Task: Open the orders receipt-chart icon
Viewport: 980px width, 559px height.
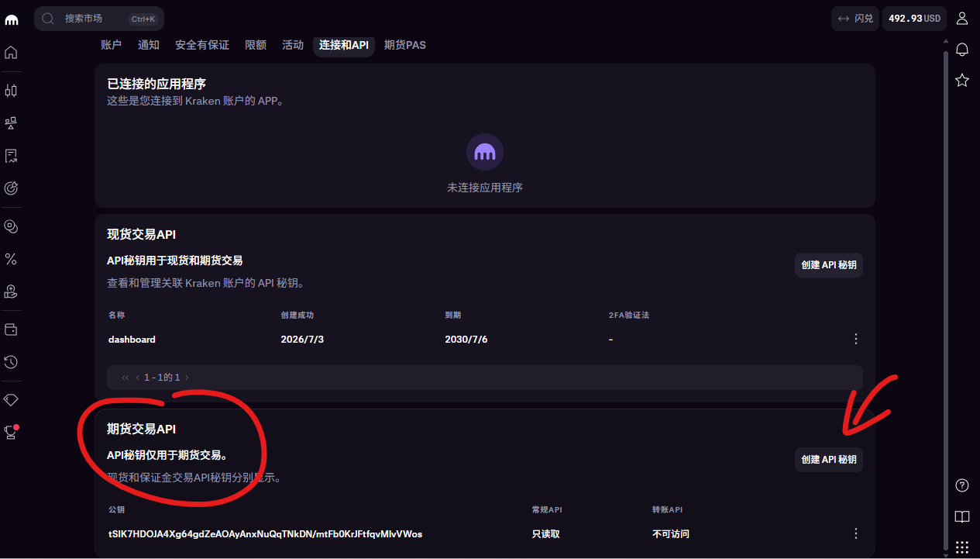Action: (11, 156)
